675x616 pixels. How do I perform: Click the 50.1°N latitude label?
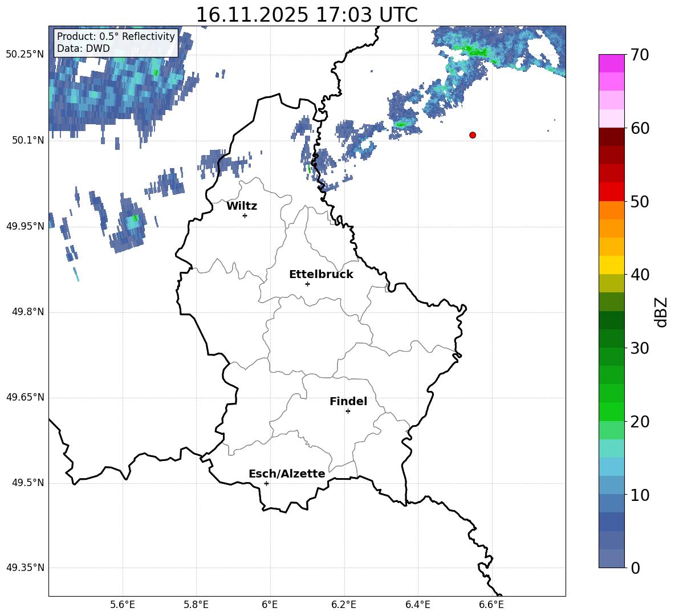(28, 140)
